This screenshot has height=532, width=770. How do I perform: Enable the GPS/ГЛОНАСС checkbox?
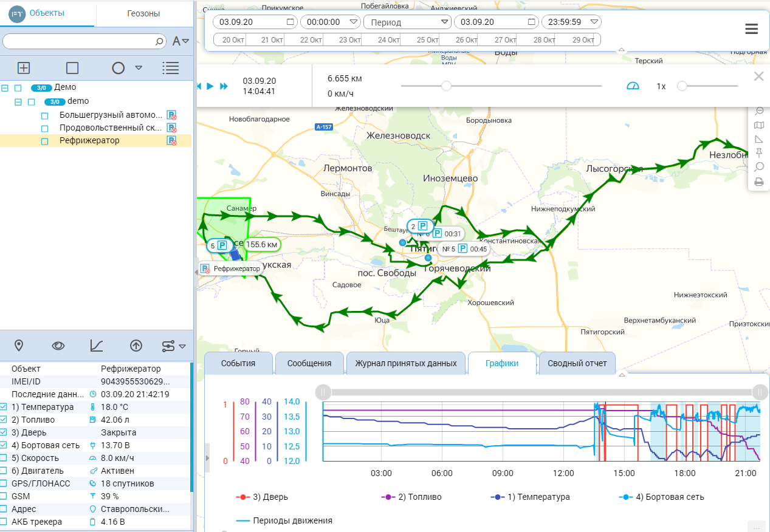pos(4,483)
